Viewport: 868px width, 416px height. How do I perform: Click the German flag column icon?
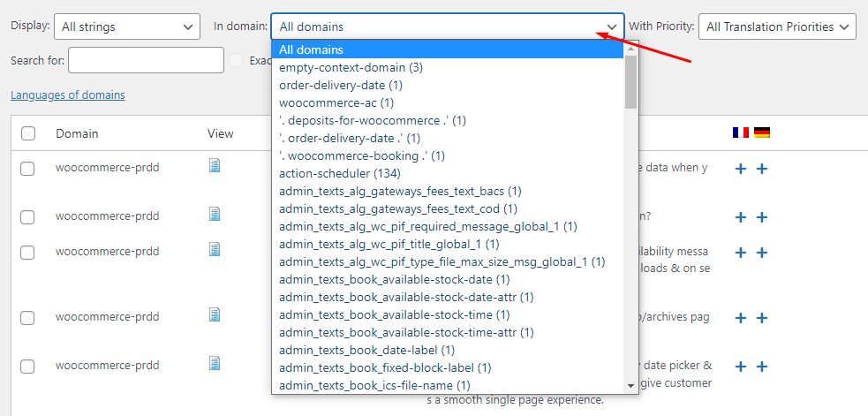(x=761, y=132)
